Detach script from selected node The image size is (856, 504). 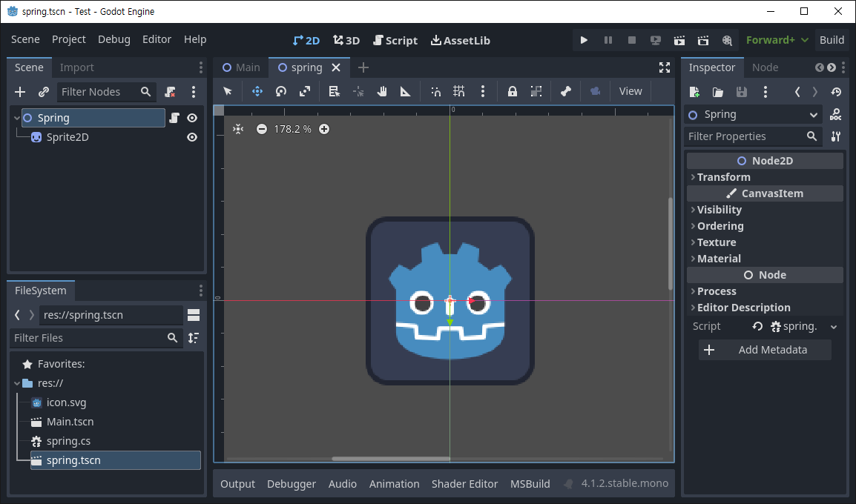click(x=171, y=92)
